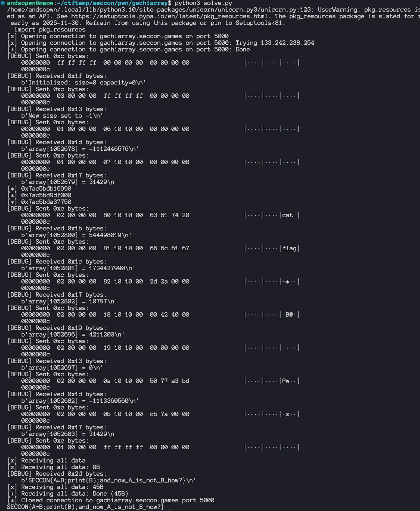Click the "Received 0x2d bytes" debug line

click(57, 474)
